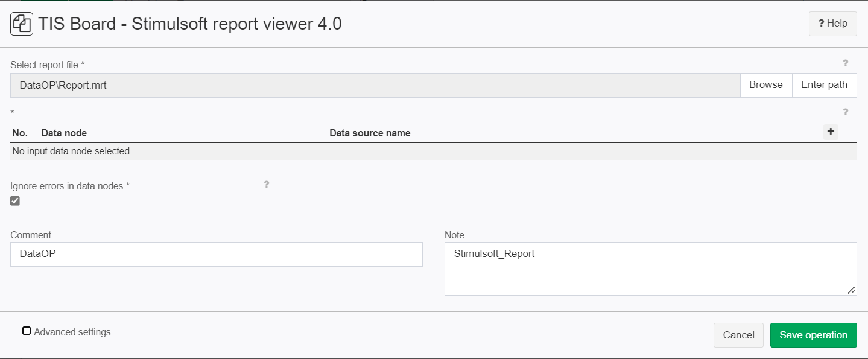Click the Data node column header
The width and height of the screenshot is (868, 359).
64,133
